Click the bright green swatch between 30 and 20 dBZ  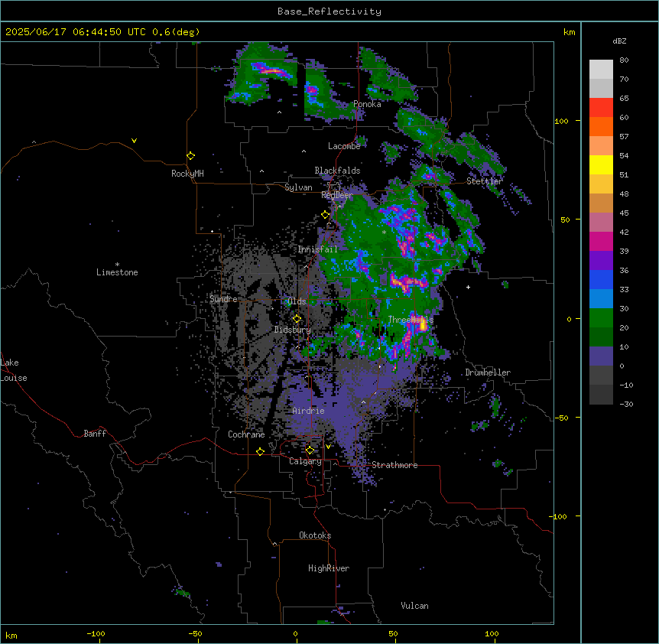(601, 318)
